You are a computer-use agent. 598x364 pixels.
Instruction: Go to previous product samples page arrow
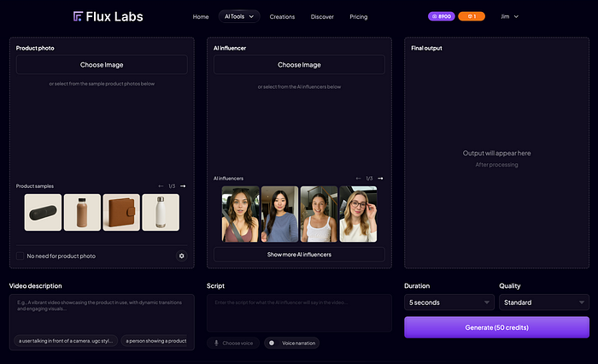(161, 186)
